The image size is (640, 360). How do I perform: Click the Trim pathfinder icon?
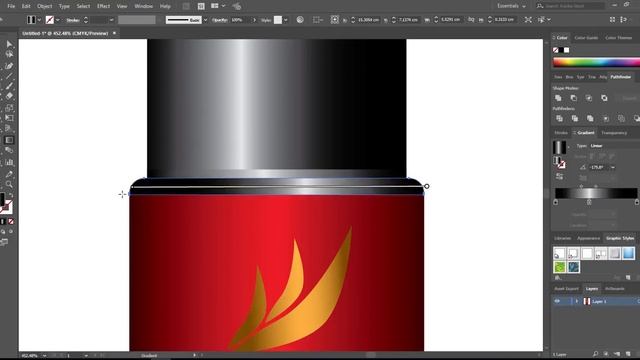(x=575, y=118)
